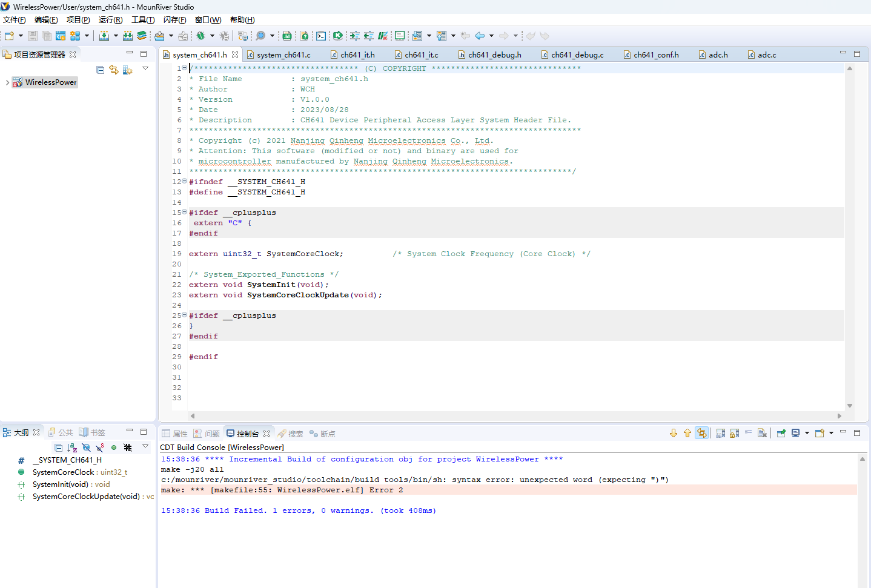Toggle Hide Non-Public Members green dot
Screen dimensions: 871x588
click(x=114, y=448)
